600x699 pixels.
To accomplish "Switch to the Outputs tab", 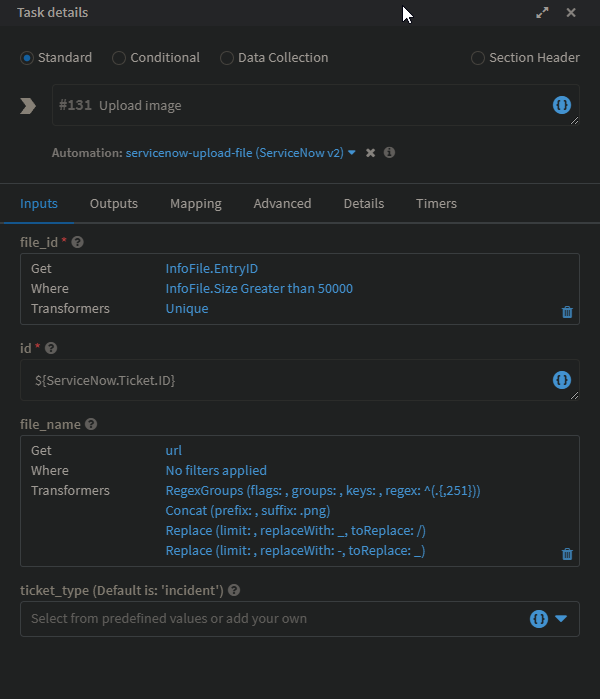I will pos(114,203).
